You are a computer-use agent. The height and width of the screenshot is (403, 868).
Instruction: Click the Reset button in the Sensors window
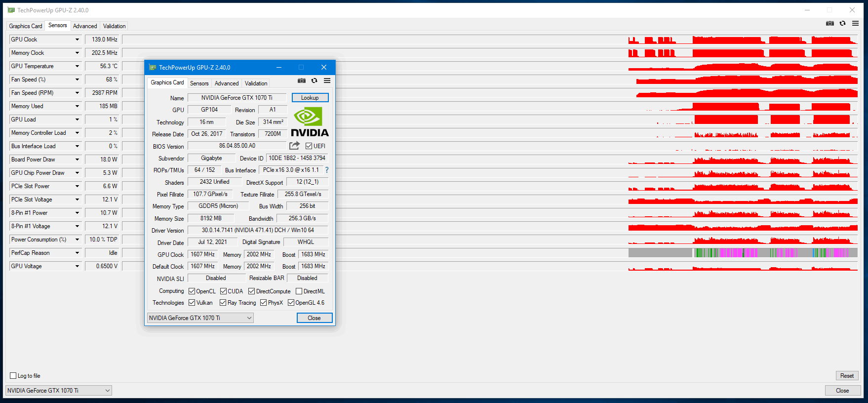point(847,375)
